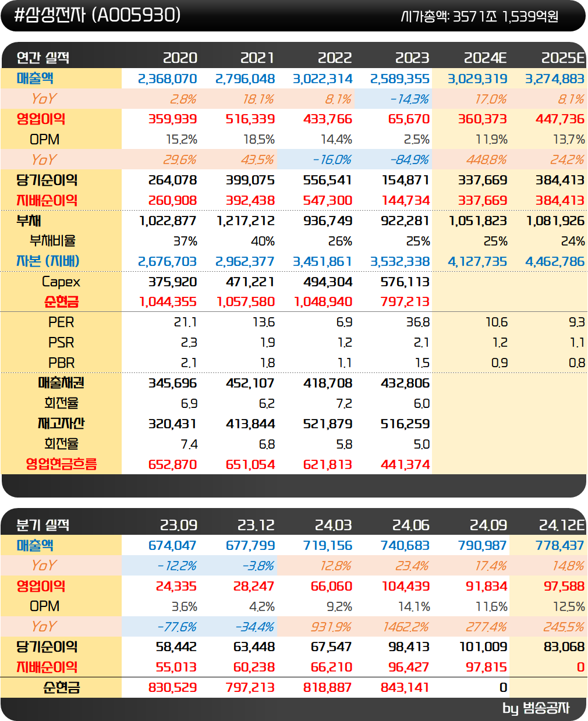
Task: Select controlling net income '144,734'
Action: pyautogui.click(x=406, y=201)
